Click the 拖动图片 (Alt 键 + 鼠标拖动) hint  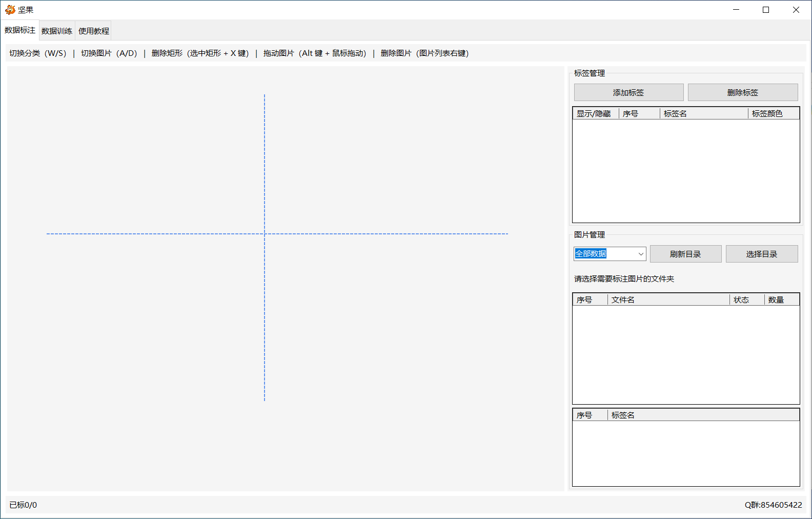[x=315, y=53]
